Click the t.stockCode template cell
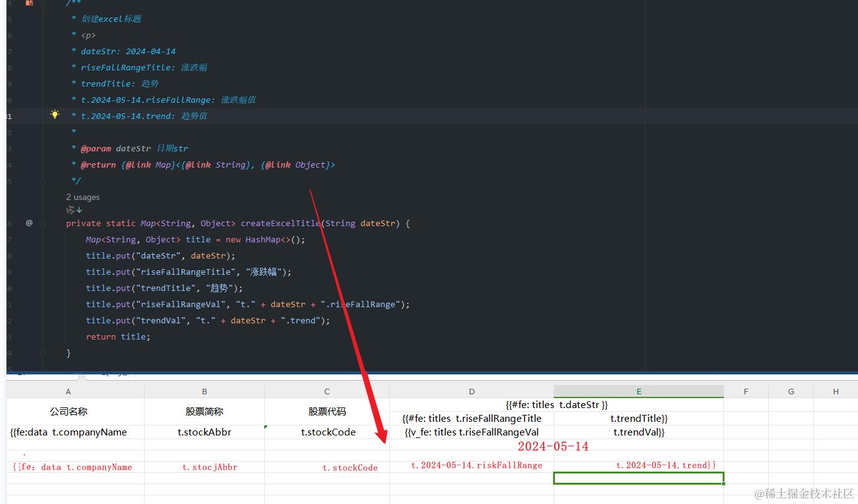858x504 pixels. click(x=327, y=432)
